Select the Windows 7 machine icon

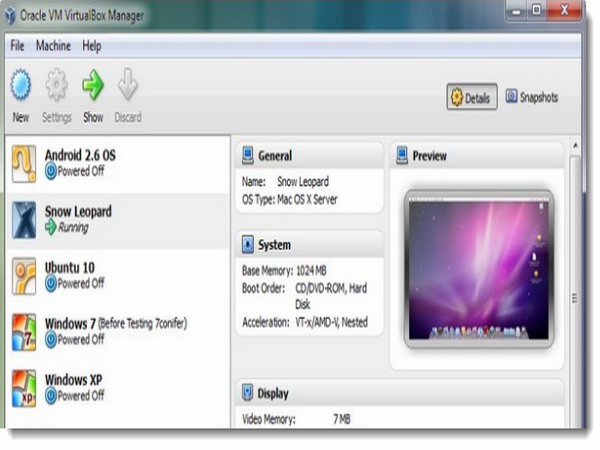point(24,332)
